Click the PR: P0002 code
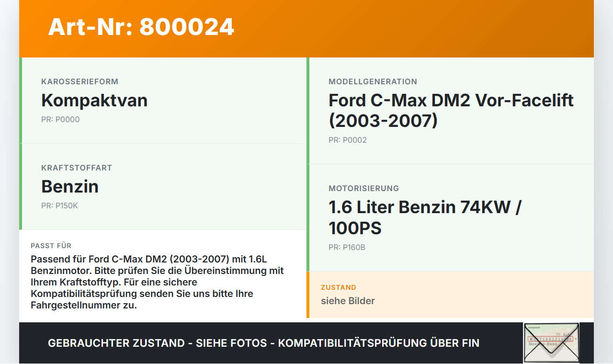The height and width of the screenshot is (364, 613). pyautogui.click(x=348, y=140)
